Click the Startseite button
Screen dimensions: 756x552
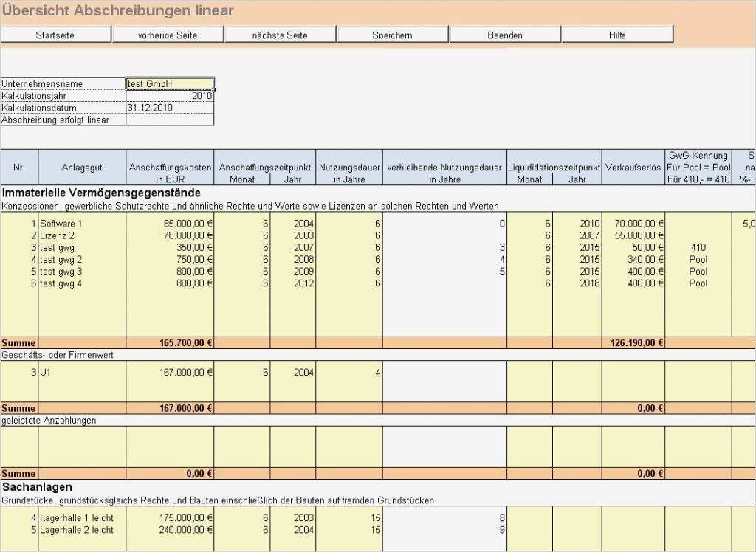(56, 33)
